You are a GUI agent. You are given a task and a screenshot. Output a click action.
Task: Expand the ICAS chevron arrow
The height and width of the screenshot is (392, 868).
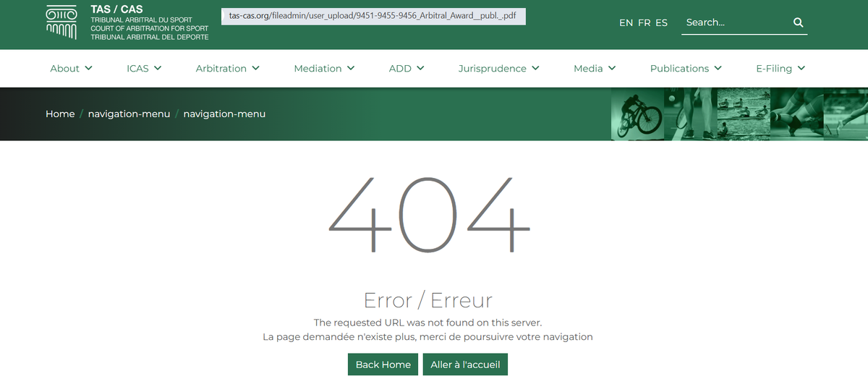[158, 69]
